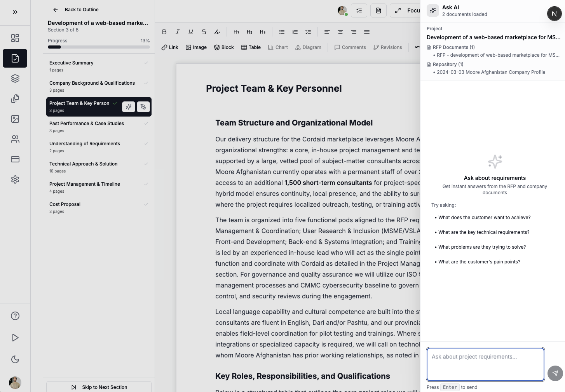The width and height of the screenshot is (565, 392).
Task: Open the Executive Summary section
Action: click(99, 66)
